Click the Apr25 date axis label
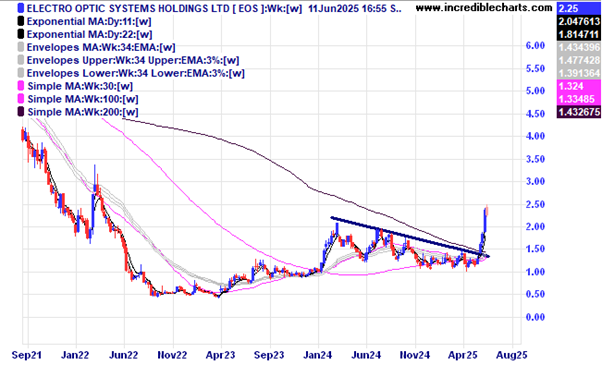This screenshot has width=602, height=365. coord(463,355)
